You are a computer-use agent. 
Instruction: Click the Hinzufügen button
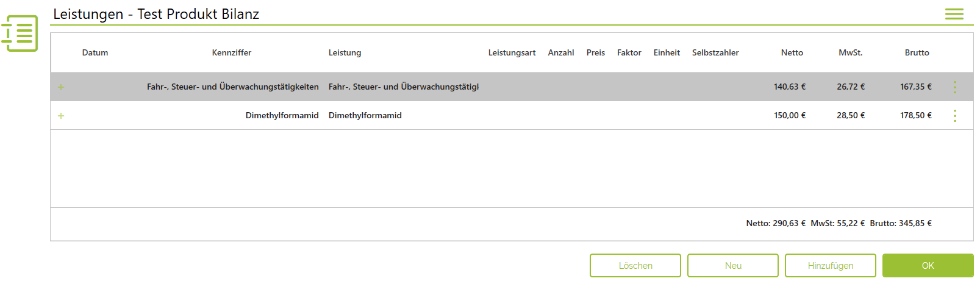coord(831,266)
